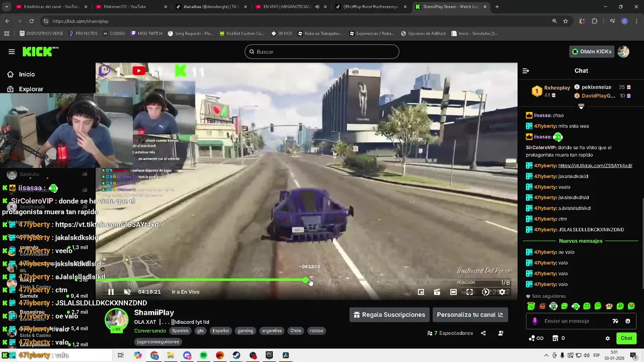644x362 pixels.
Task: Switch to 'Estadísticas del canal' tab
Action: 51,7
